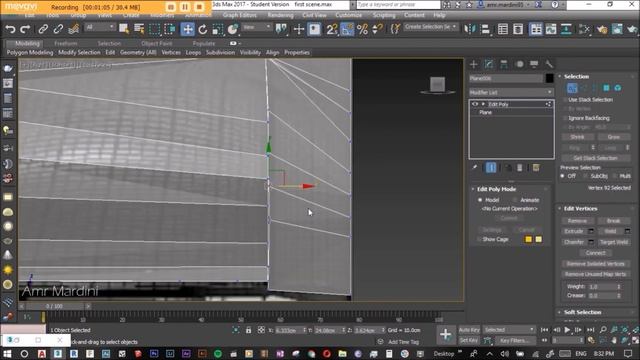Switch to the Hierarchy command panel

click(x=504, y=64)
